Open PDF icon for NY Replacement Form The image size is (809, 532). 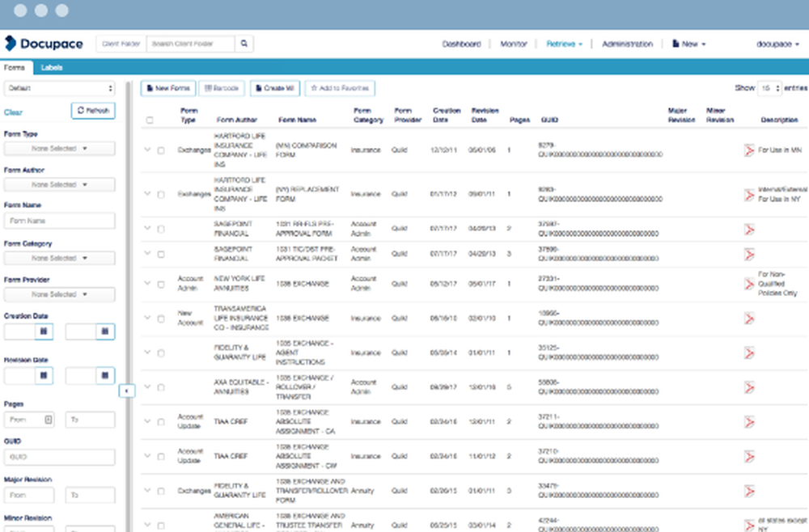[749, 194]
